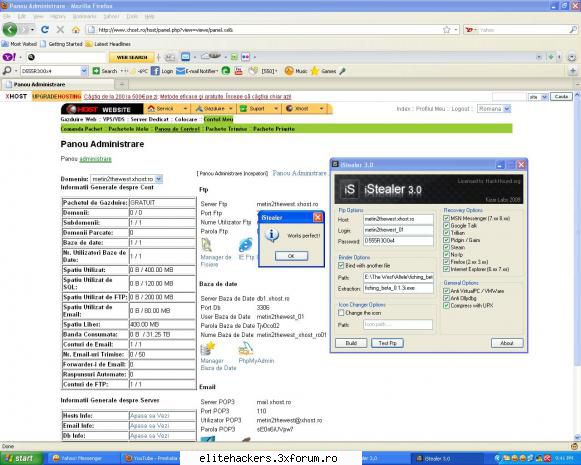
Task: Bookmark this page with the star icon
Action: tap(447, 30)
